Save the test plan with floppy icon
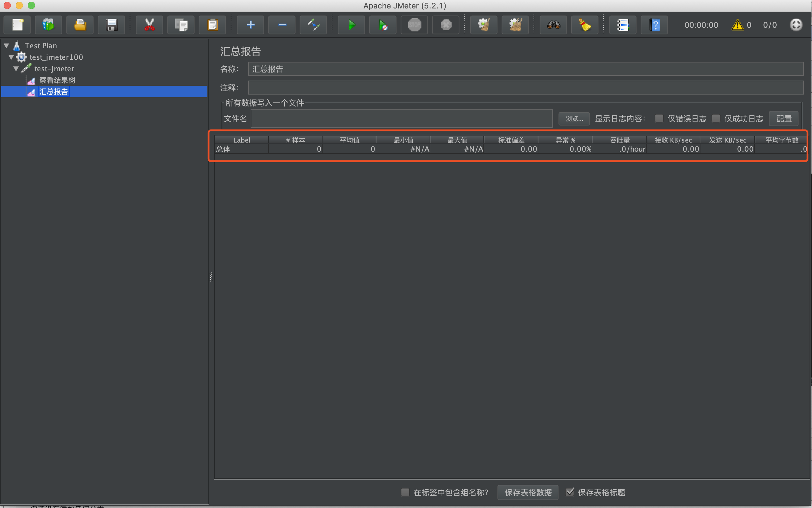This screenshot has height=508, width=812. [111, 25]
